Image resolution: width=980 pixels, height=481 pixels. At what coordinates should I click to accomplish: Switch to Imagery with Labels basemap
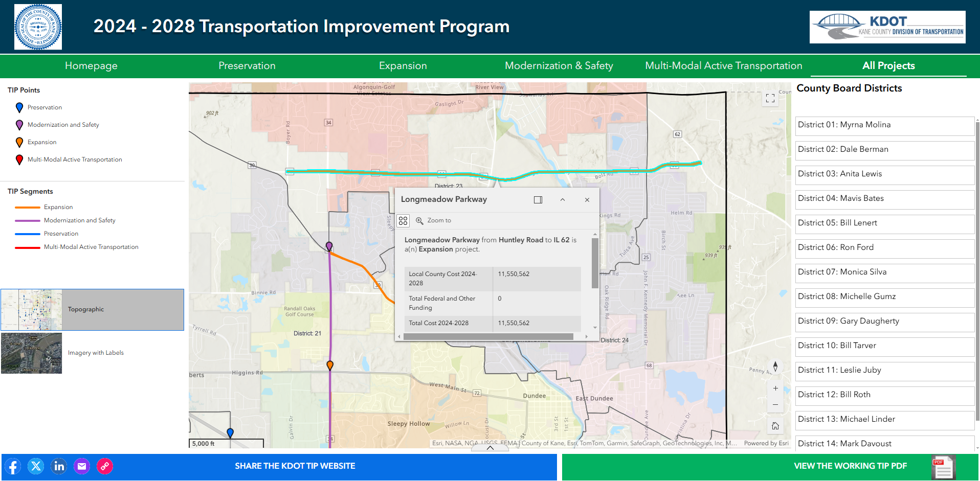[92, 353]
